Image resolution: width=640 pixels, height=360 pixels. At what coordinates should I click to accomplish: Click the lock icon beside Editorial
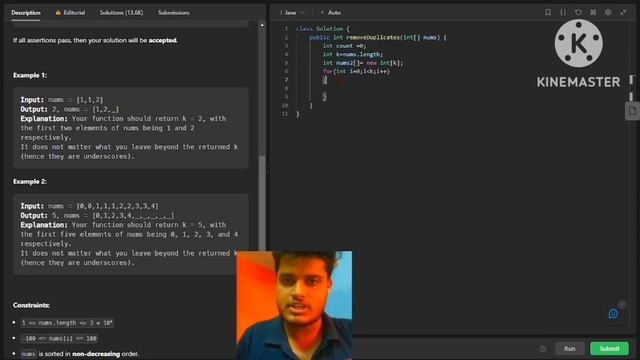[58, 13]
